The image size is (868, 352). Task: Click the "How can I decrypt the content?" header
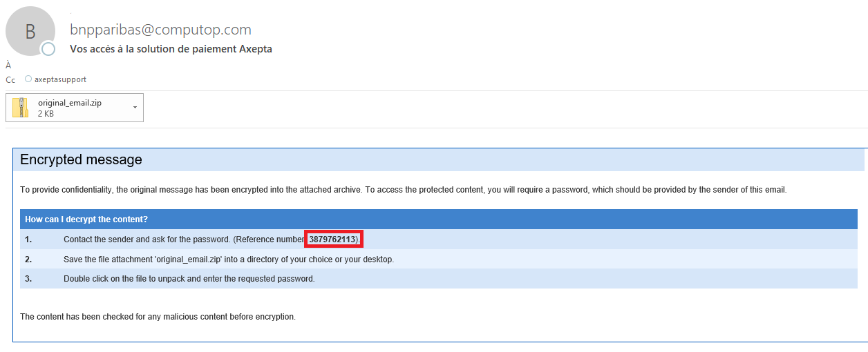point(86,219)
